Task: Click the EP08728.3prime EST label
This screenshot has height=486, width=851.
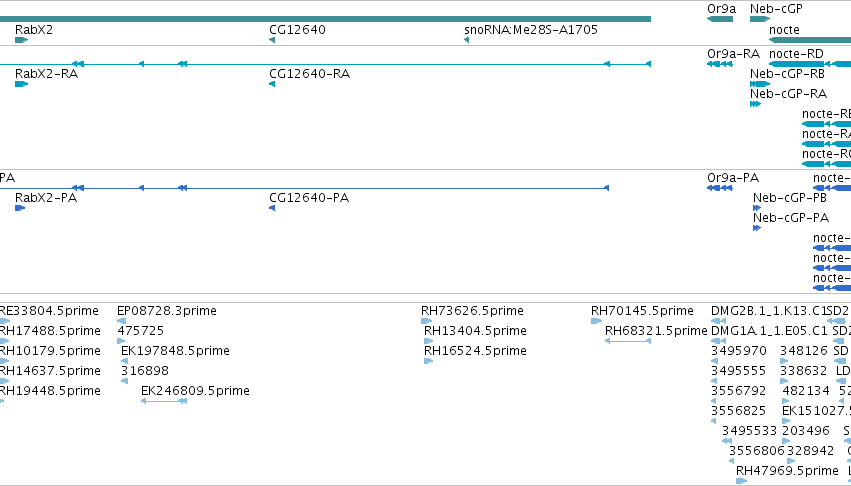Action: [x=167, y=311]
